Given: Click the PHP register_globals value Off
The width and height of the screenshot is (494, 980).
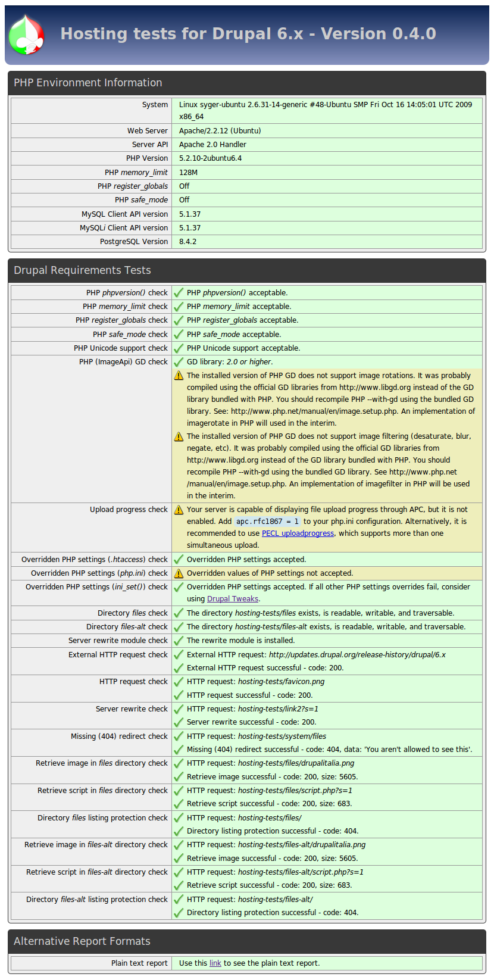Looking at the screenshot, I should pos(185,186).
